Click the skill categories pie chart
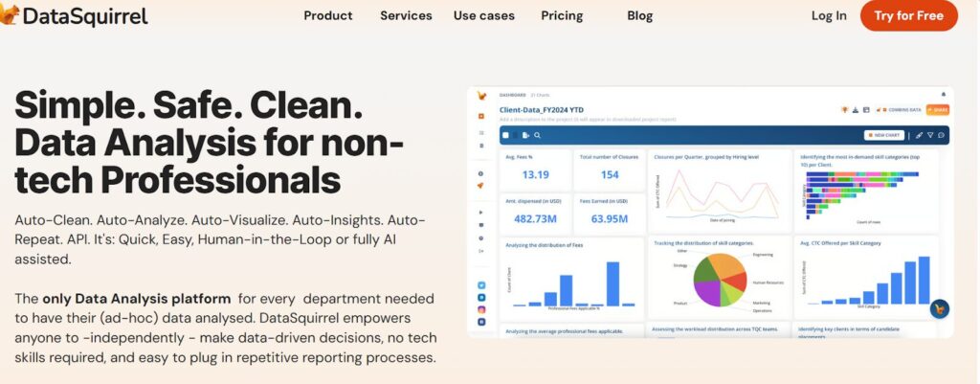980x384 pixels. pyautogui.click(x=719, y=280)
